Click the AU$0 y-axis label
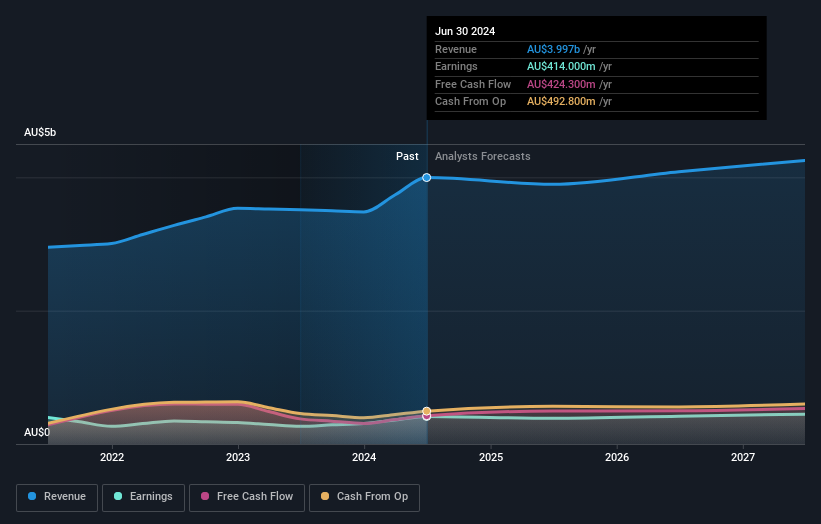821x524 pixels. [x=37, y=432]
